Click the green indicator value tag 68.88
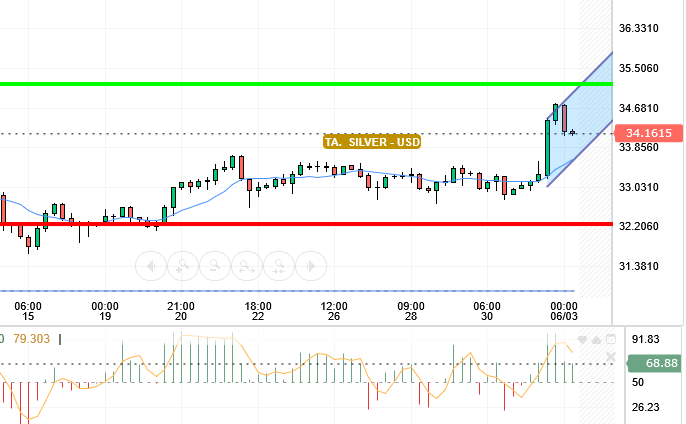 [x=655, y=363]
